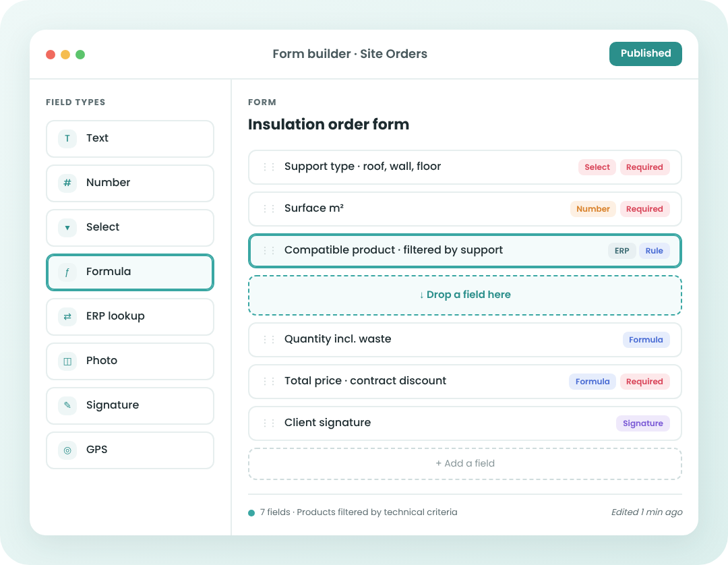The image size is (728, 565).
Task: Choose the Number field type
Action: click(x=130, y=183)
